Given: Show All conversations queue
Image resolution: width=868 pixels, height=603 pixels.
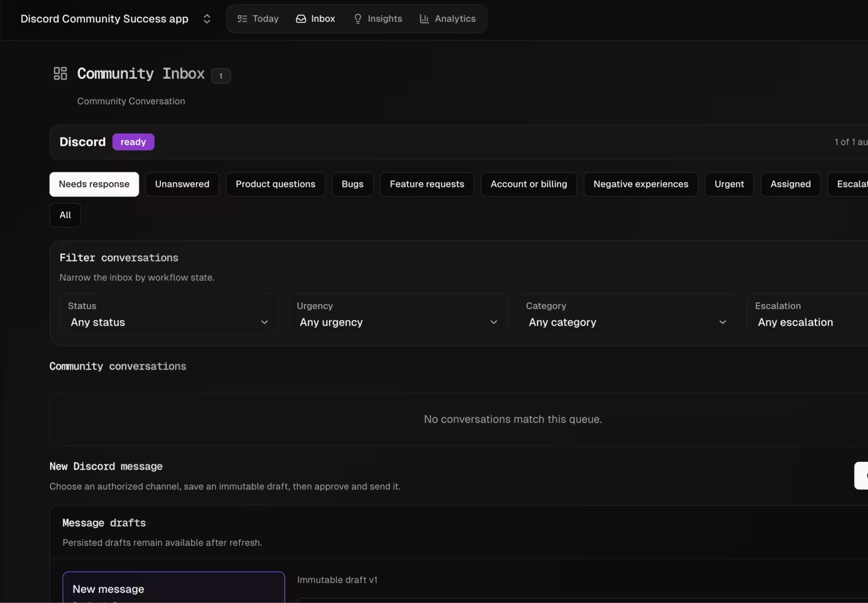Looking at the screenshot, I should [x=65, y=215].
